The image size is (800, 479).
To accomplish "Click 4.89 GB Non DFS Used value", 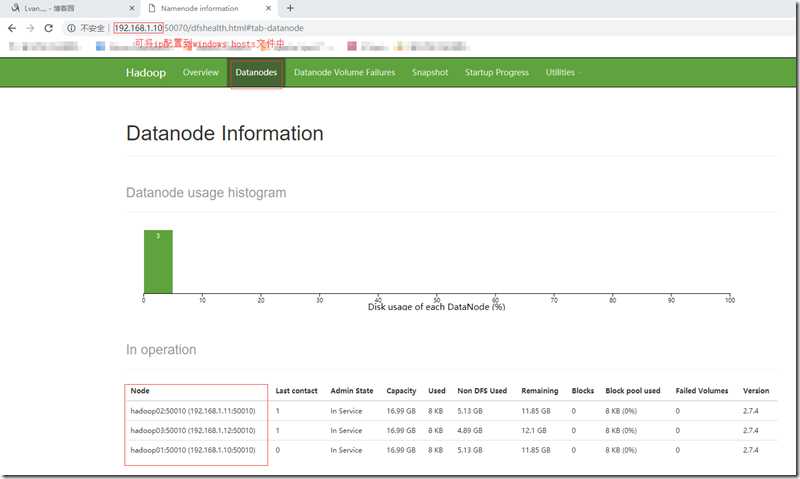I will [x=470, y=431].
